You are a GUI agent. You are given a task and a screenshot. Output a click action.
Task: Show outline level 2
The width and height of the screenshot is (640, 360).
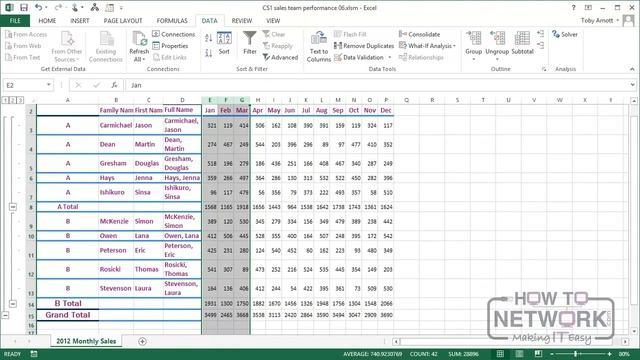tap(13, 100)
